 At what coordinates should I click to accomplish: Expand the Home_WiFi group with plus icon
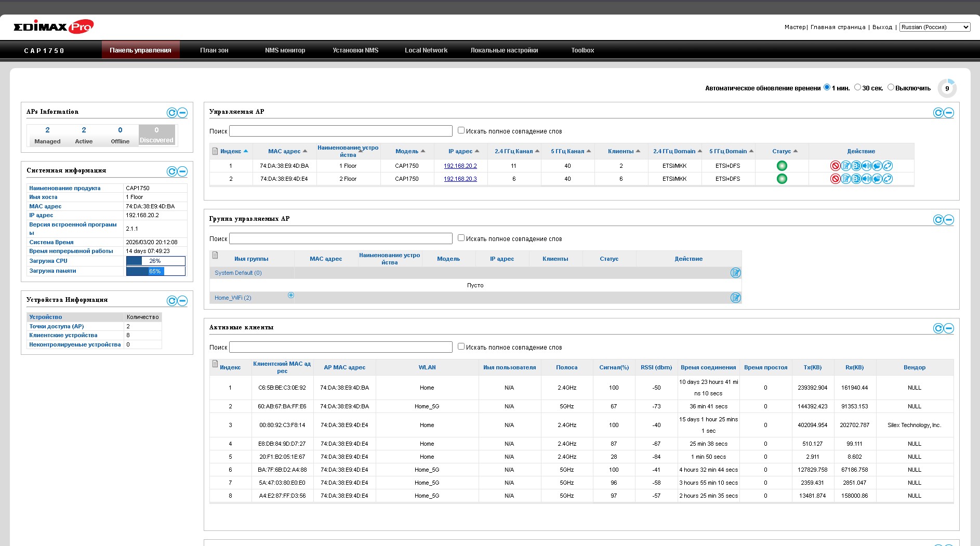pyautogui.click(x=291, y=295)
